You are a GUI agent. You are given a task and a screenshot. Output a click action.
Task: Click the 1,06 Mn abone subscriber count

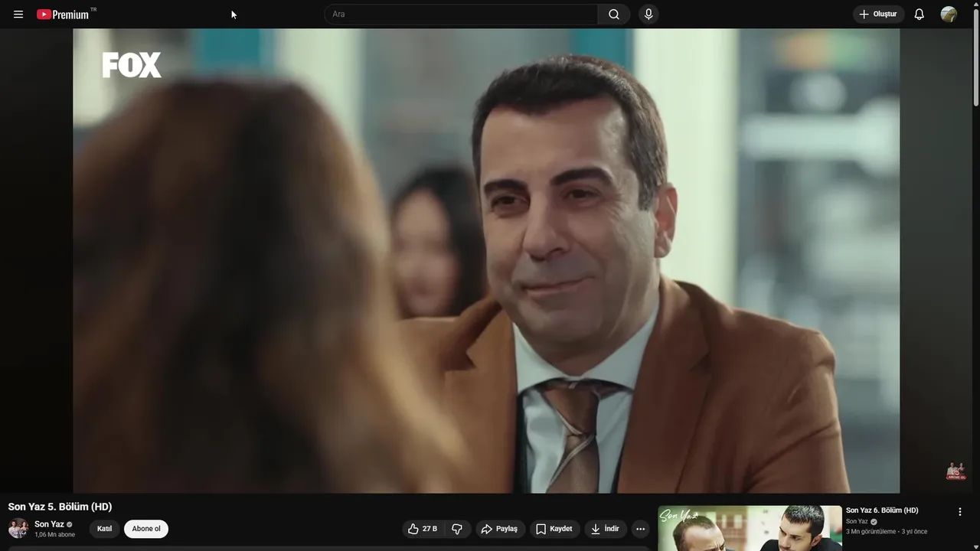click(54, 535)
